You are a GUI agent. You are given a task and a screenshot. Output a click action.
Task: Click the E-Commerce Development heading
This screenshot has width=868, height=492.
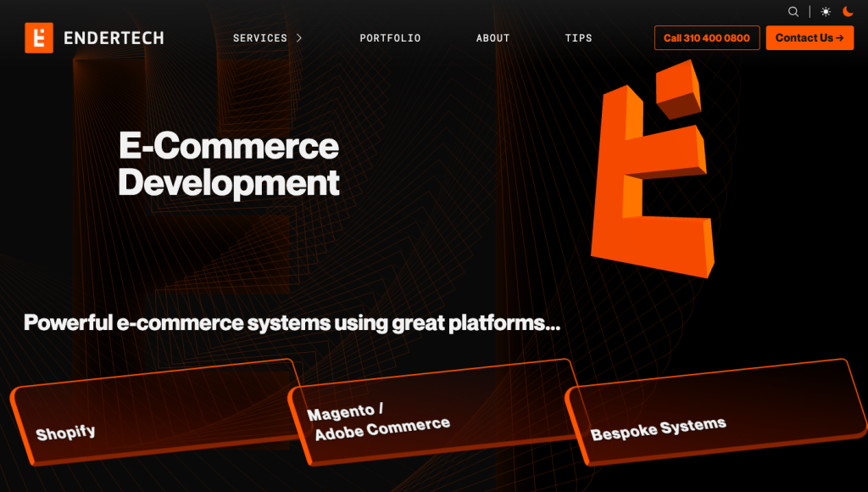click(229, 164)
